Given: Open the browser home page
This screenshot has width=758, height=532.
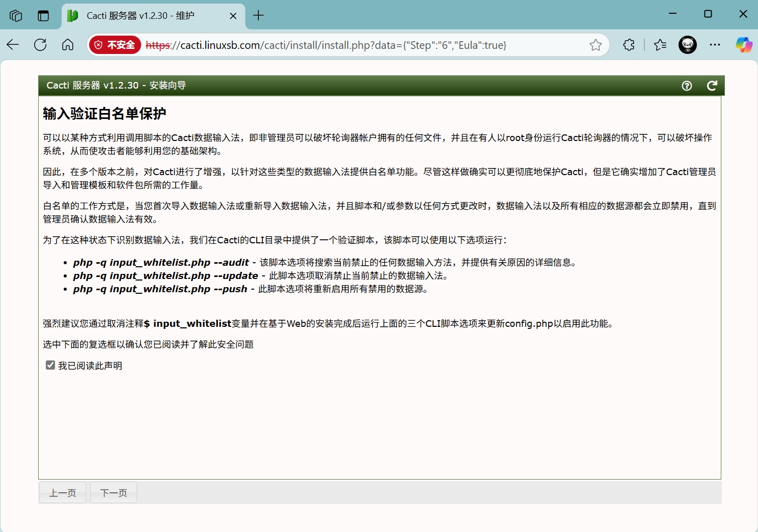Looking at the screenshot, I should (x=68, y=45).
